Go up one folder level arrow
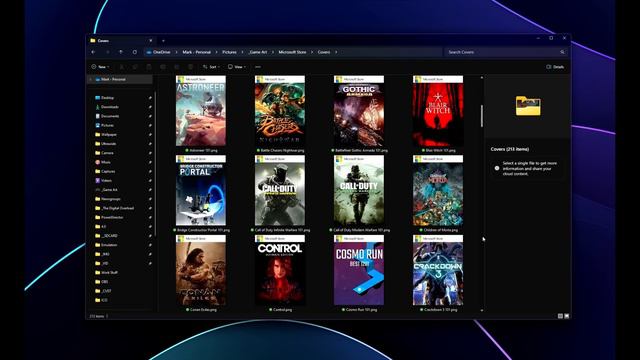Image resolution: width=640 pixels, height=360 pixels. 121,52
